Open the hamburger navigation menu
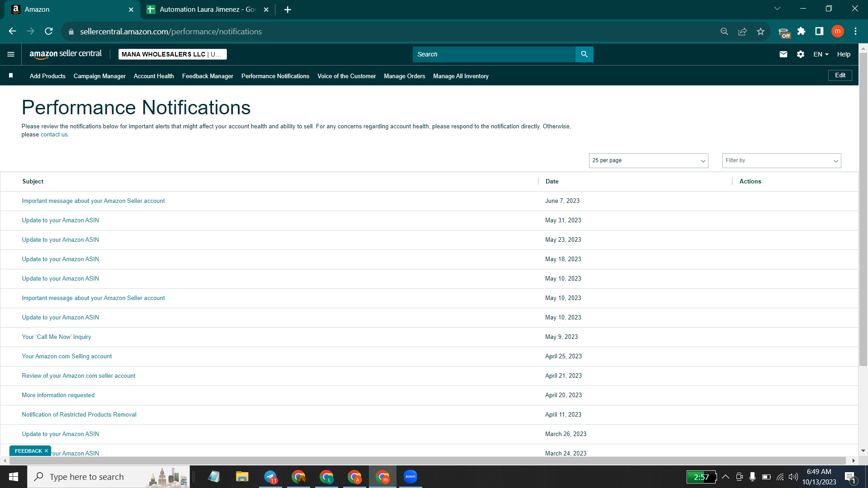 [11, 54]
